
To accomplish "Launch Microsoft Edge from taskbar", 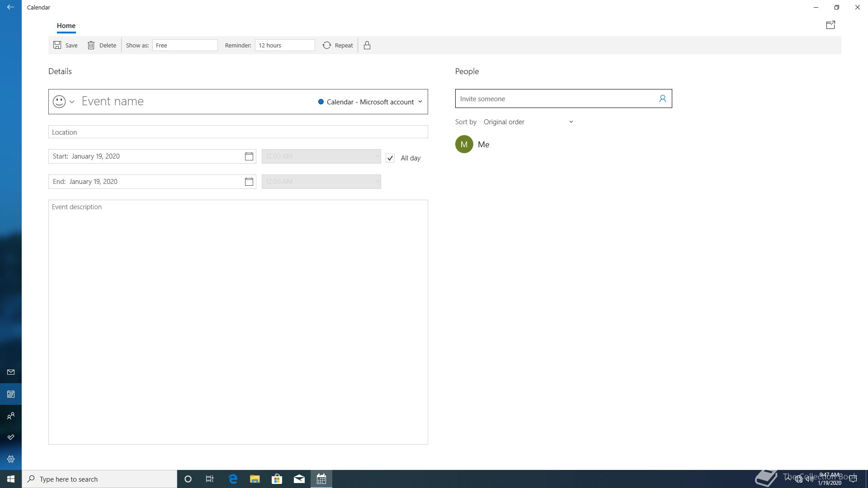I will 233,479.
